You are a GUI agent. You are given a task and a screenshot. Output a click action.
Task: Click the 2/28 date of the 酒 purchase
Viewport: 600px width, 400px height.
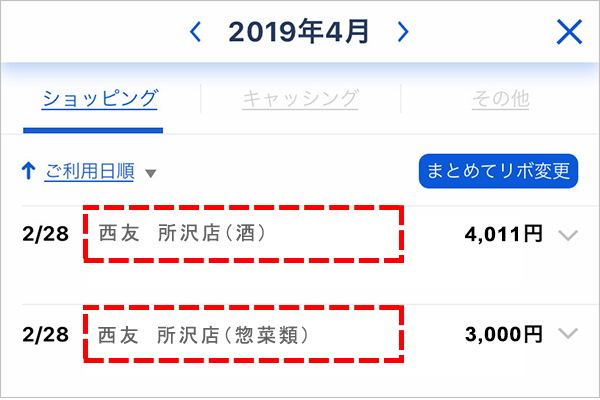coord(46,234)
